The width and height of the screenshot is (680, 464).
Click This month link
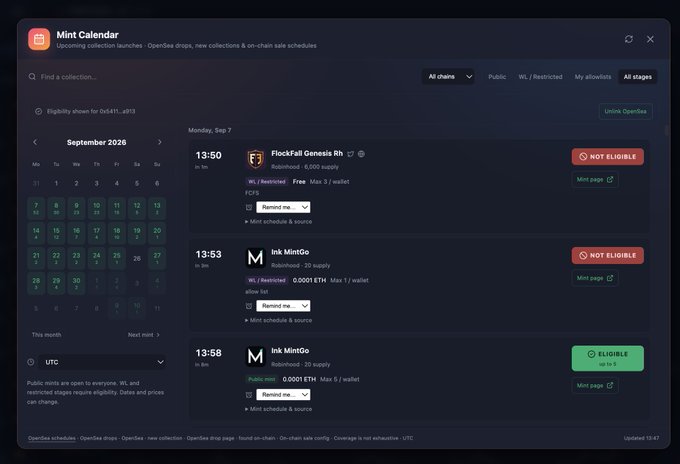[46, 335]
